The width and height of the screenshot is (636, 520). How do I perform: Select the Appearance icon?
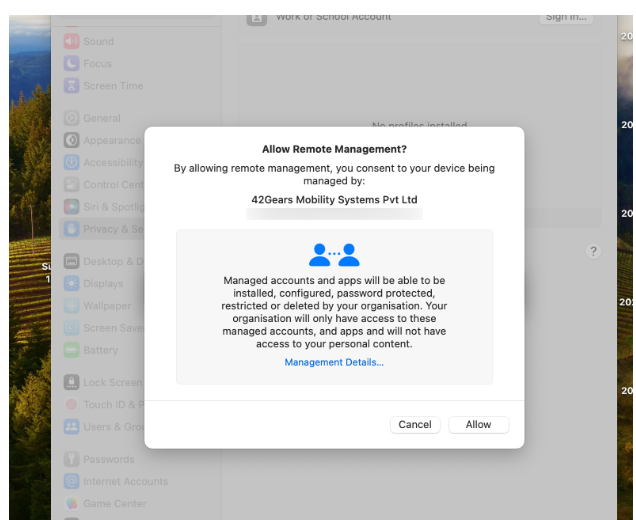coord(71,140)
